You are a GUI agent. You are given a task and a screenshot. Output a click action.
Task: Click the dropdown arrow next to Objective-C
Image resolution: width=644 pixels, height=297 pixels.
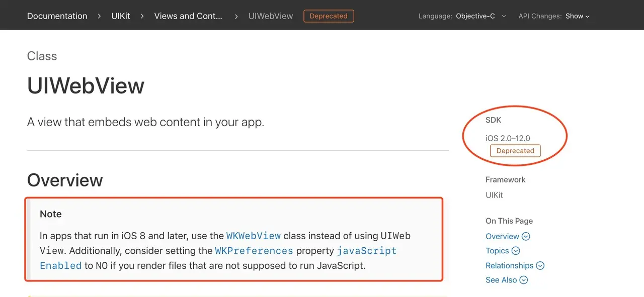(x=504, y=16)
